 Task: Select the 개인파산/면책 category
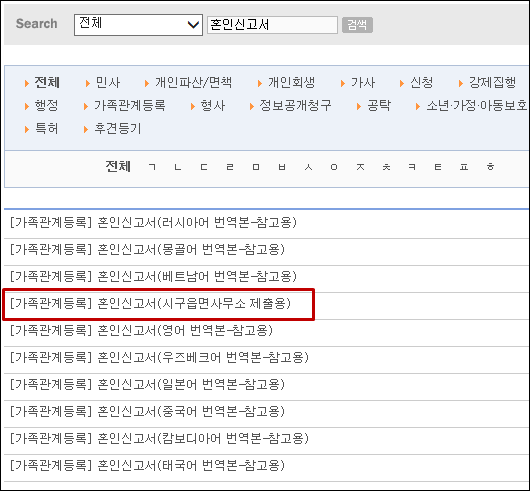pyautogui.click(x=193, y=82)
